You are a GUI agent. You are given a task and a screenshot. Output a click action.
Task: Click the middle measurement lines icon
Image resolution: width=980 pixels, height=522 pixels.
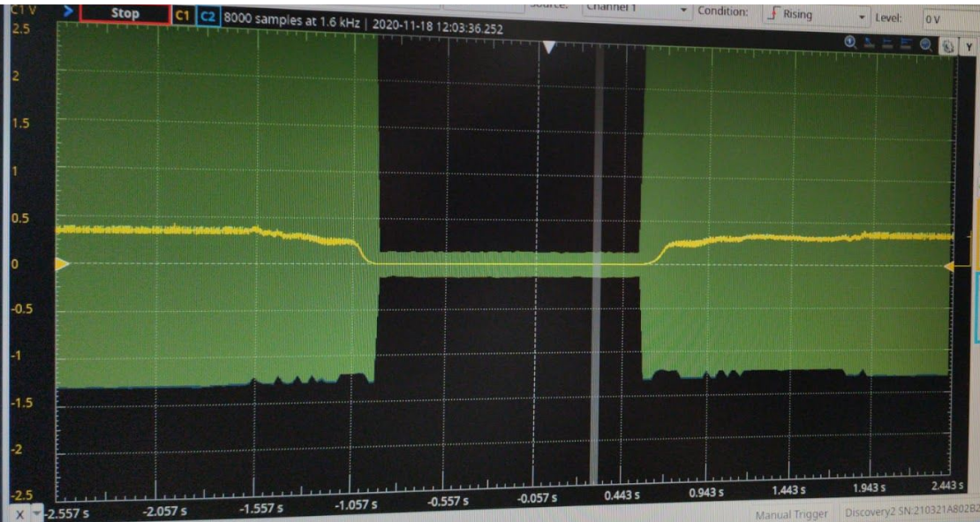pos(887,43)
